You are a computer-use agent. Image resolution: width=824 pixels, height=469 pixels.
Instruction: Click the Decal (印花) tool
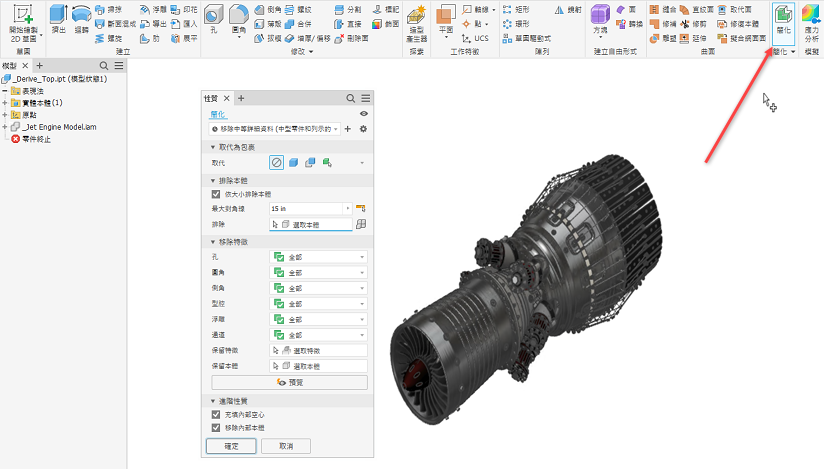click(x=184, y=9)
